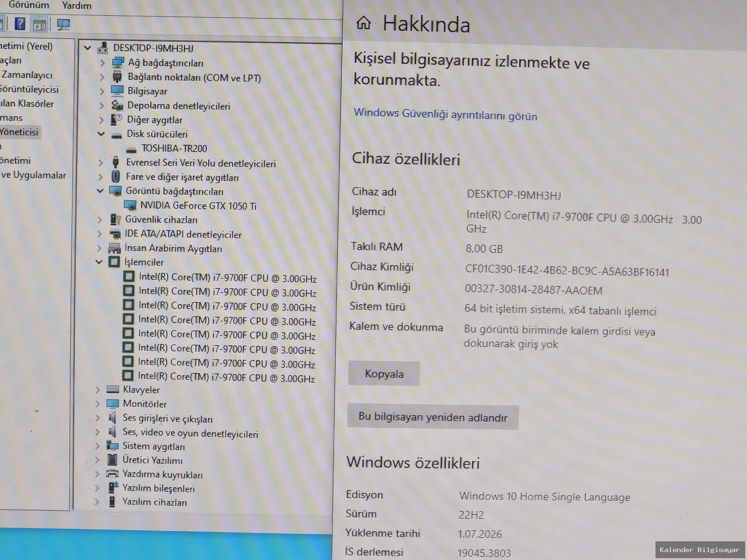747x560 pixels.
Task: Select the last Intel i7-9700F processor entry
Action: point(226,377)
